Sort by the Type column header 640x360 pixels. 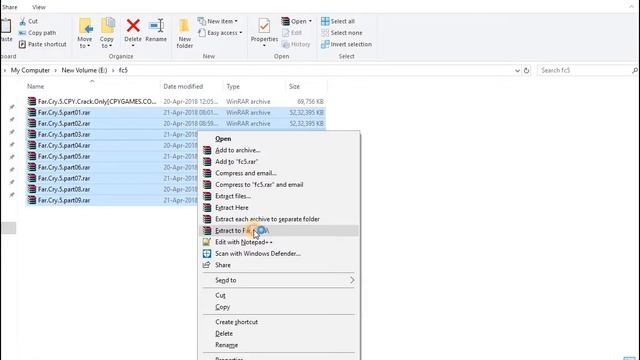tap(233, 87)
